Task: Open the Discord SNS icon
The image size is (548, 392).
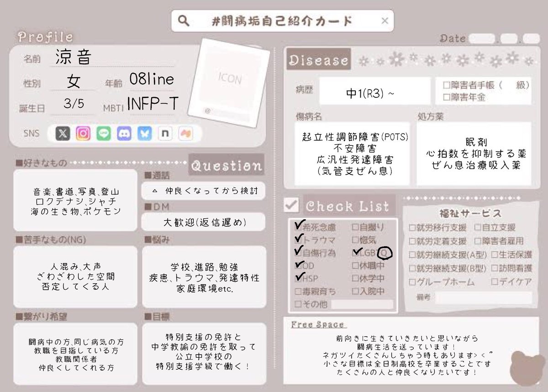Action: coord(124,133)
